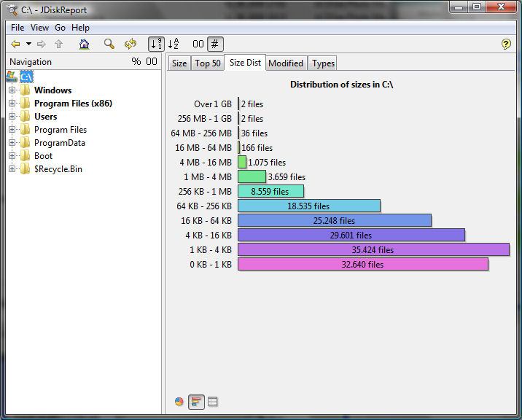The image size is (522, 420).
Task: Expand the $Recycle.Bin folder node
Action: [12, 169]
